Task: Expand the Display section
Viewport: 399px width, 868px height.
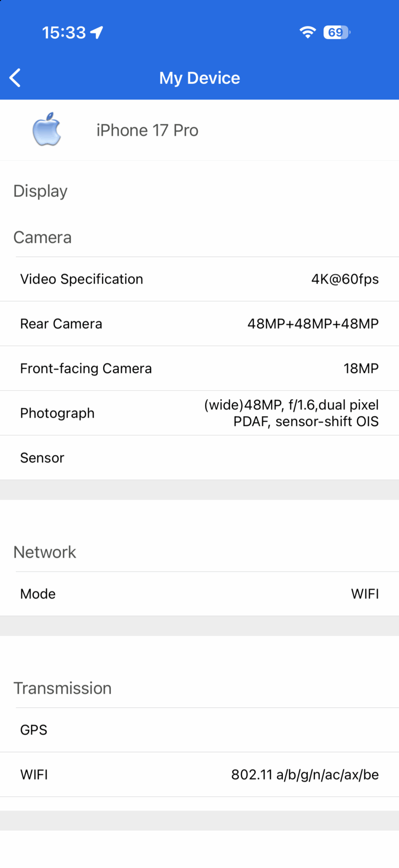Action: click(41, 191)
